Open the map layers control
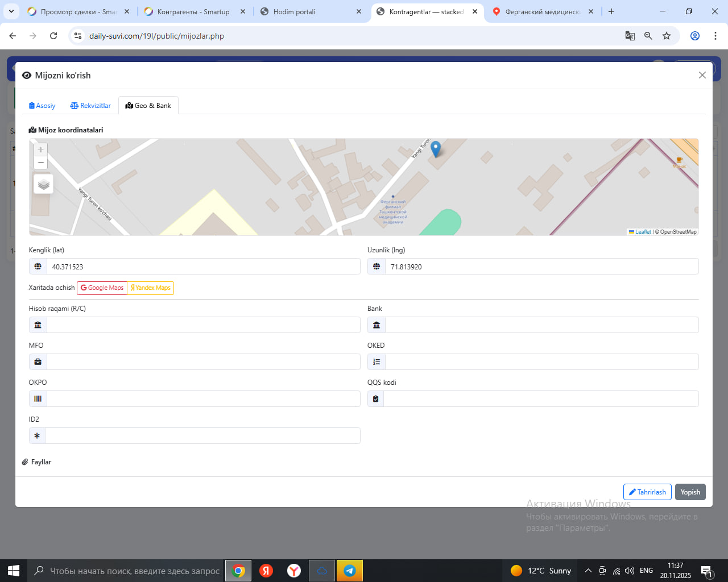728x582 pixels. point(44,184)
